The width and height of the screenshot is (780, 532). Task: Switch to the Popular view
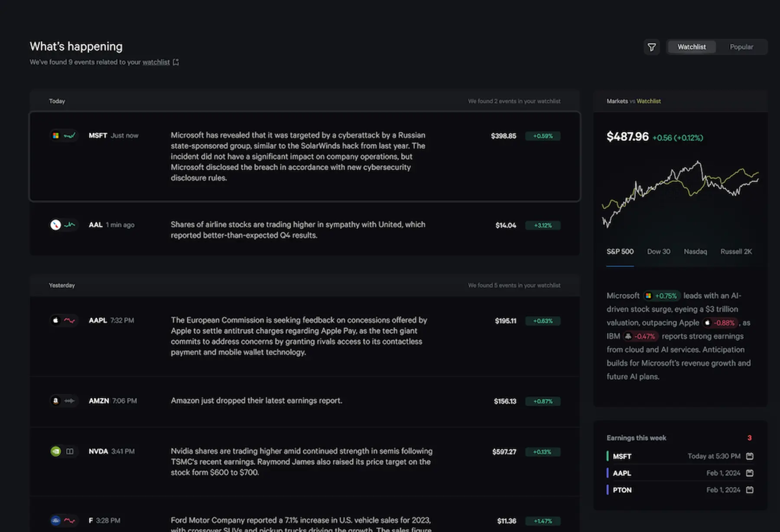click(x=741, y=47)
